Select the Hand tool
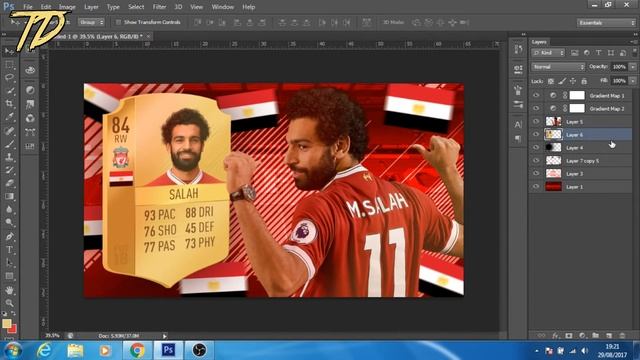 point(9,290)
